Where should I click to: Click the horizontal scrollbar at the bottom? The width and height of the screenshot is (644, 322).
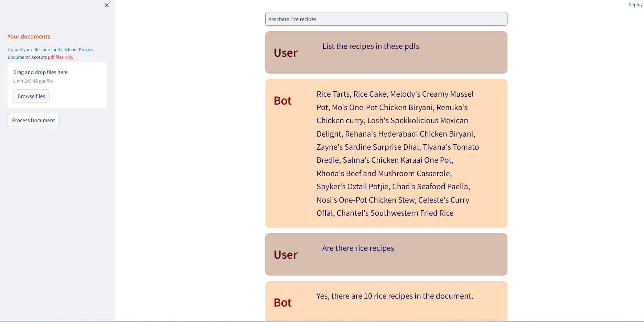click(x=322, y=320)
